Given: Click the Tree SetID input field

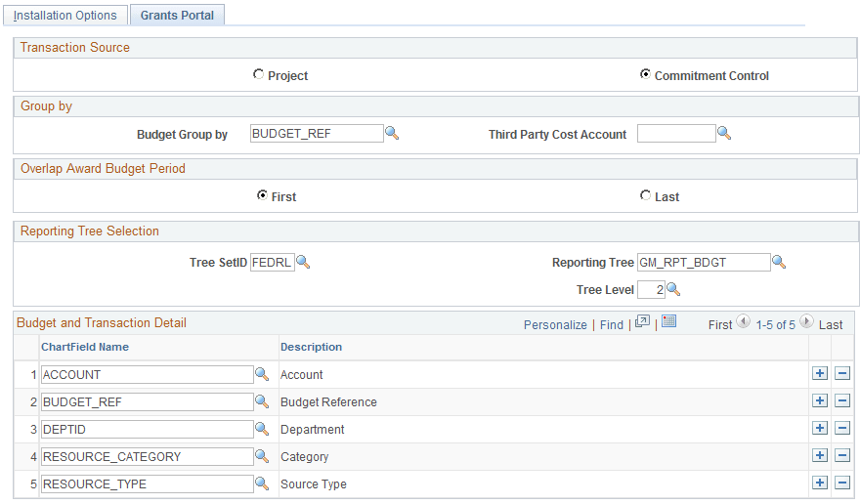Looking at the screenshot, I should tap(273, 262).
